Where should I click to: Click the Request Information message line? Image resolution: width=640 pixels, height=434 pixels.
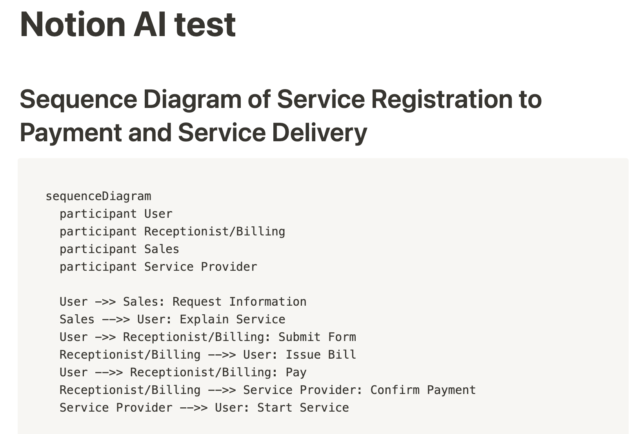(183, 302)
